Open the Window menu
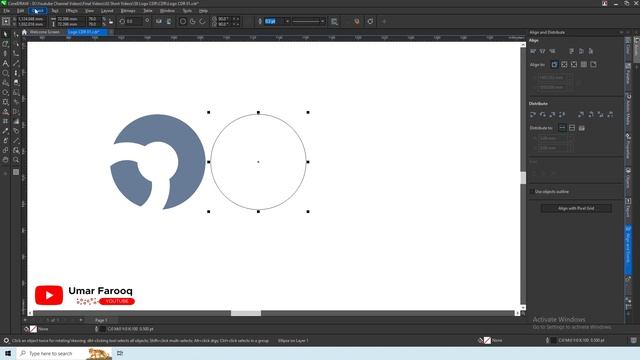 pyautogui.click(x=167, y=11)
